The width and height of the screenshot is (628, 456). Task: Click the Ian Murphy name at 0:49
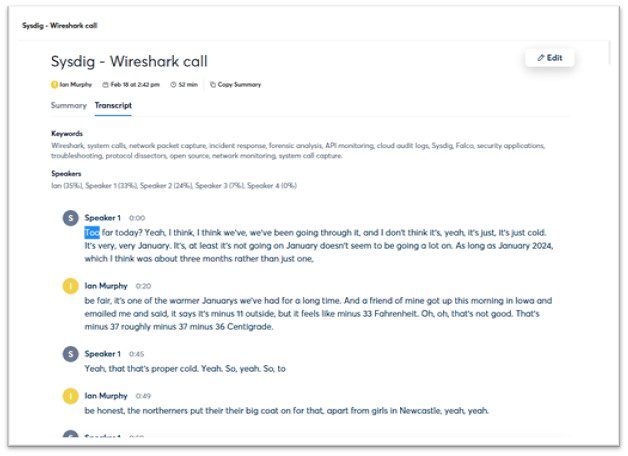[x=106, y=396]
